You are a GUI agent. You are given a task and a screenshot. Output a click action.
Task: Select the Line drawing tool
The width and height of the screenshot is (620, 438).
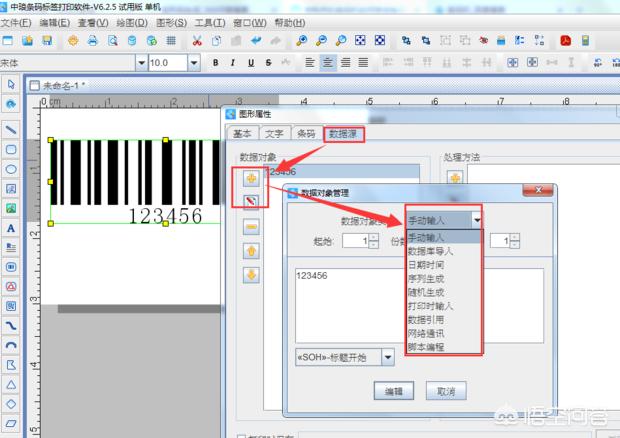tap(11, 130)
